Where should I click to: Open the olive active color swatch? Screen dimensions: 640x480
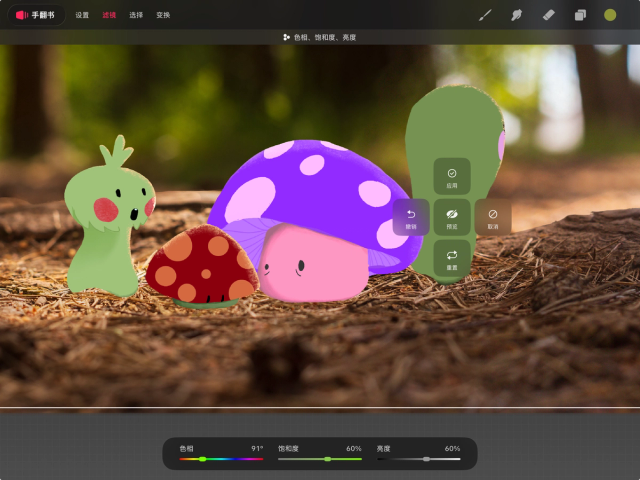tap(610, 15)
